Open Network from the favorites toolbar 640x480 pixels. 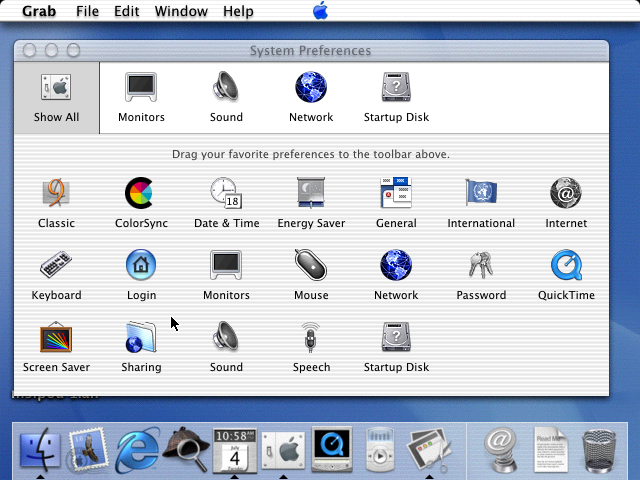click(x=311, y=98)
